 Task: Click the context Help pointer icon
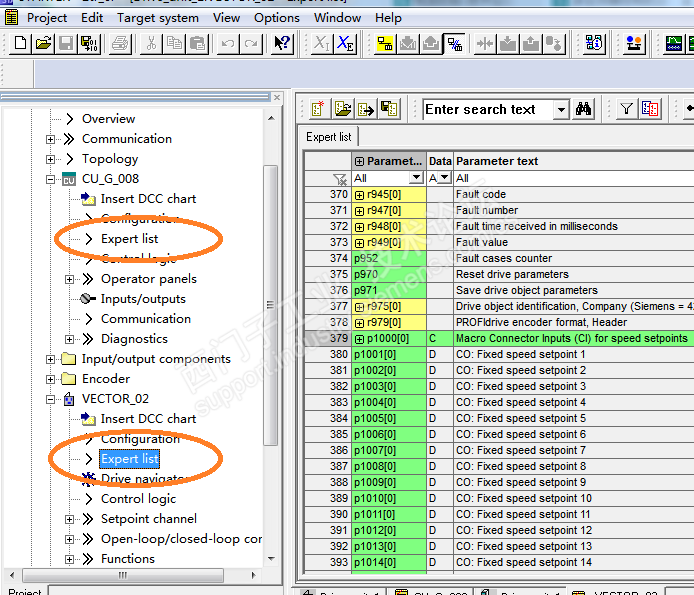[282, 43]
